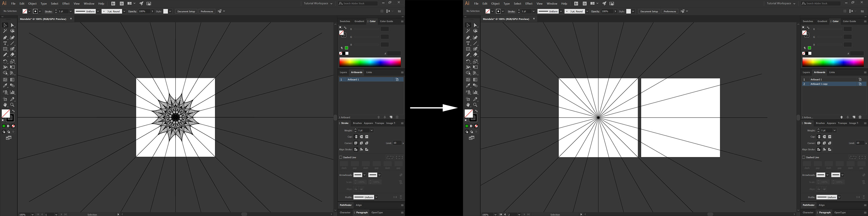The image size is (868, 216).
Task: Swap fill and stroke in the left toolbox
Action: 14,111
